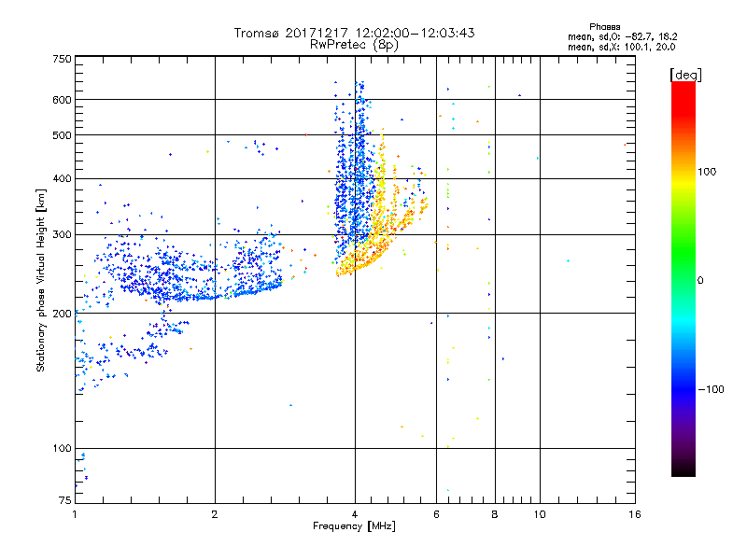This screenshot has width=747, height=560.
Task: Click the y-axis '75' tick label
Action: 65,500
